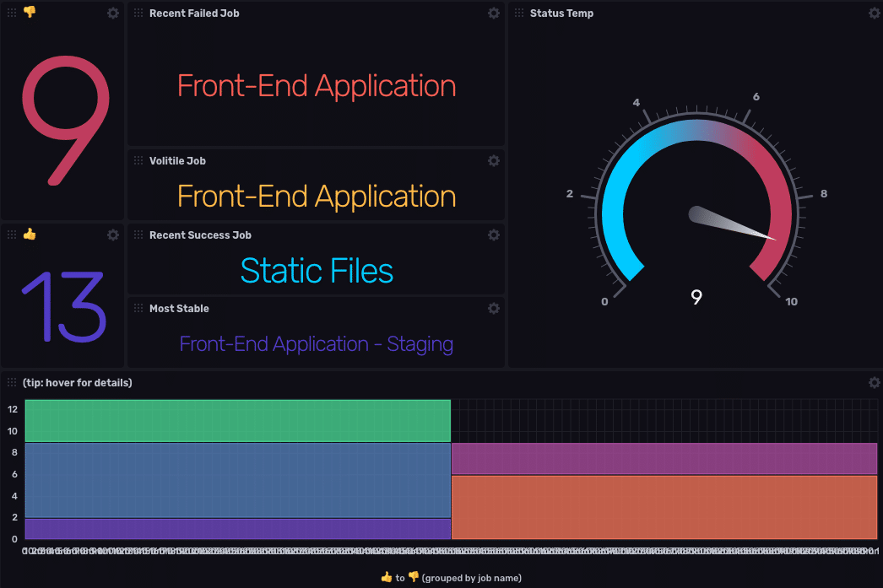
Task: Click Volitile Job drag handle
Action: pos(138,160)
